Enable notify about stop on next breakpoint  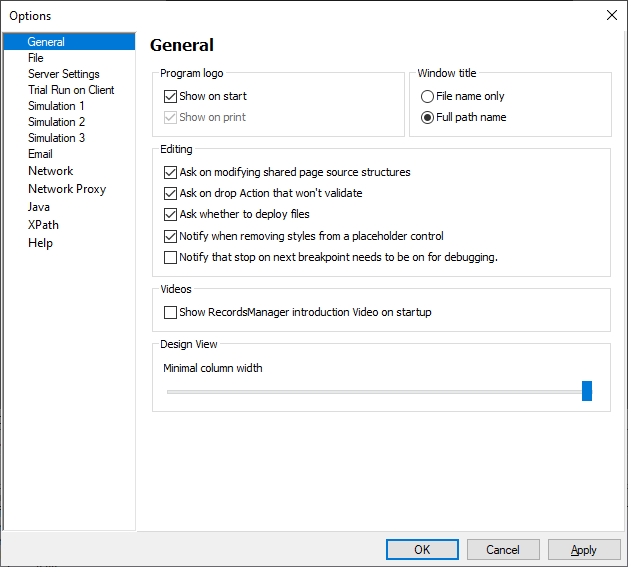point(170,257)
